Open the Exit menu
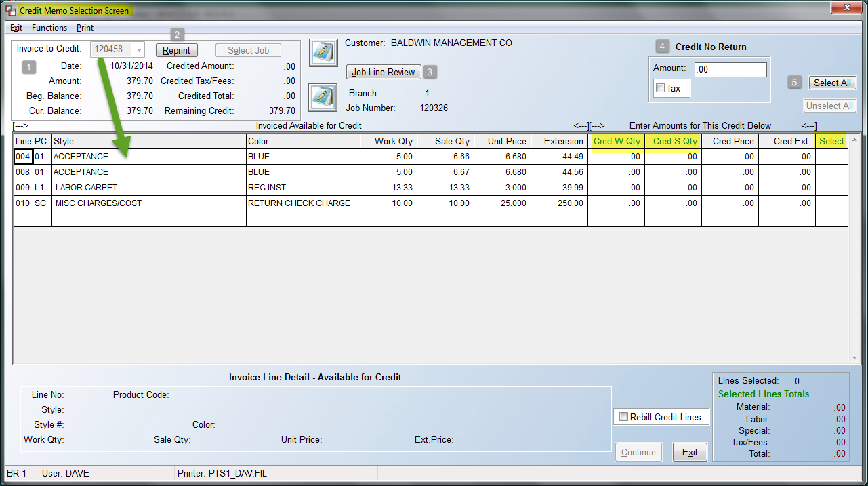 click(16, 28)
